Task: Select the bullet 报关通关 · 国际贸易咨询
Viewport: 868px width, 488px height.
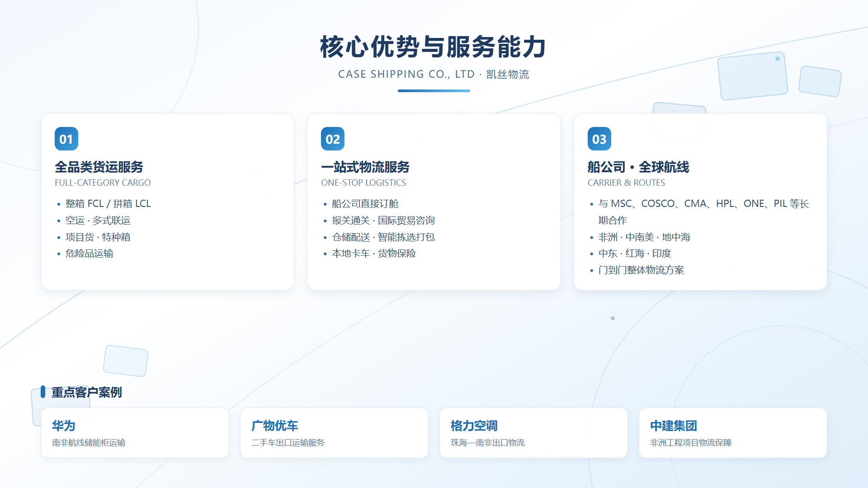Action: (x=383, y=221)
